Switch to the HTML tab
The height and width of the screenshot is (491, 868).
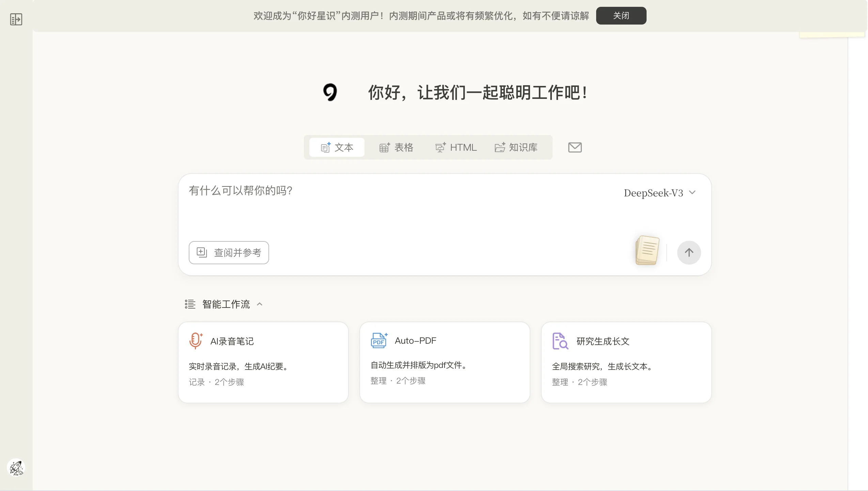coord(456,147)
